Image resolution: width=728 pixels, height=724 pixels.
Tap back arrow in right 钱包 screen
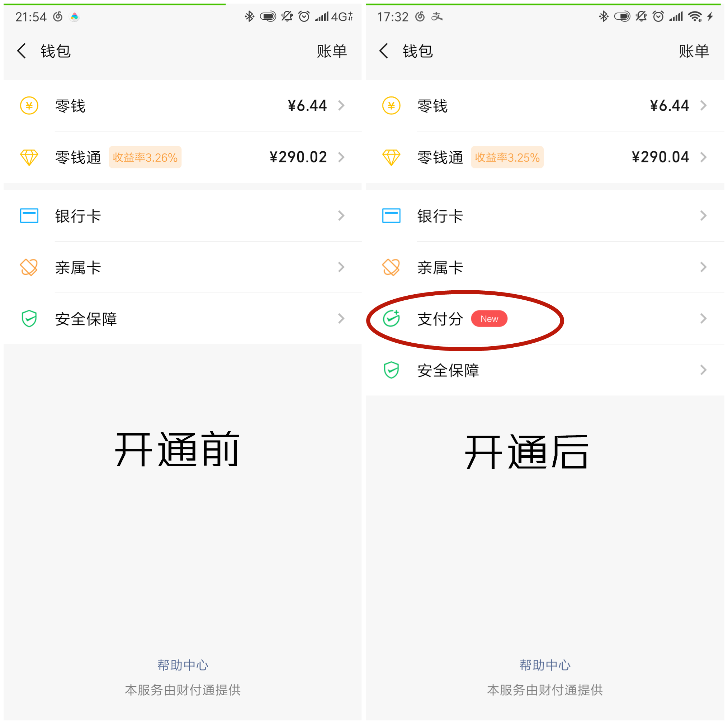(x=384, y=51)
